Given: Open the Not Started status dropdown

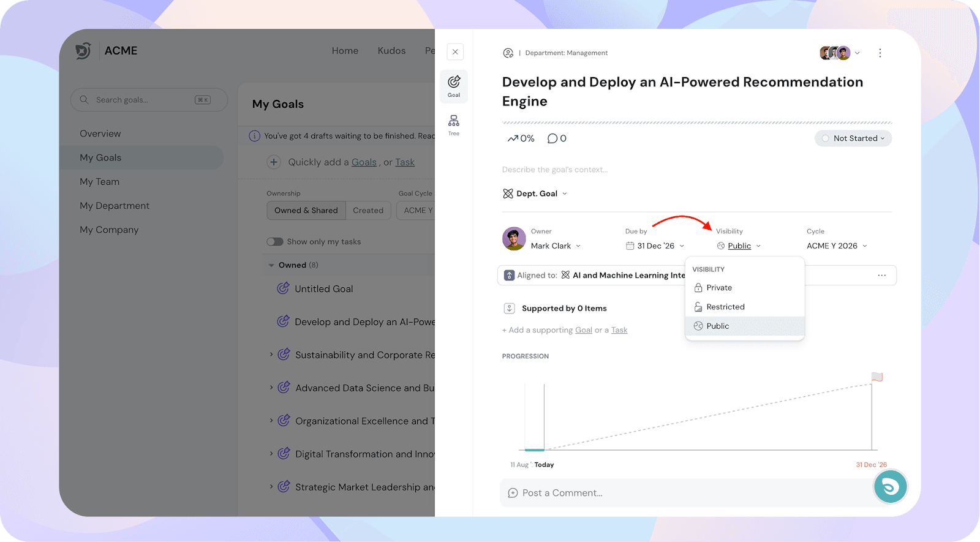Looking at the screenshot, I should tap(853, 138).
